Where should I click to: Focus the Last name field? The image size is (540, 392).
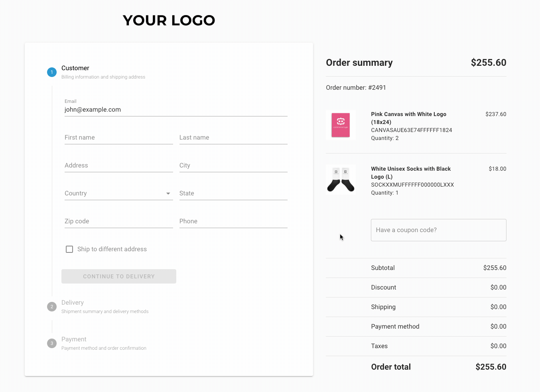(x=233, y=138)
